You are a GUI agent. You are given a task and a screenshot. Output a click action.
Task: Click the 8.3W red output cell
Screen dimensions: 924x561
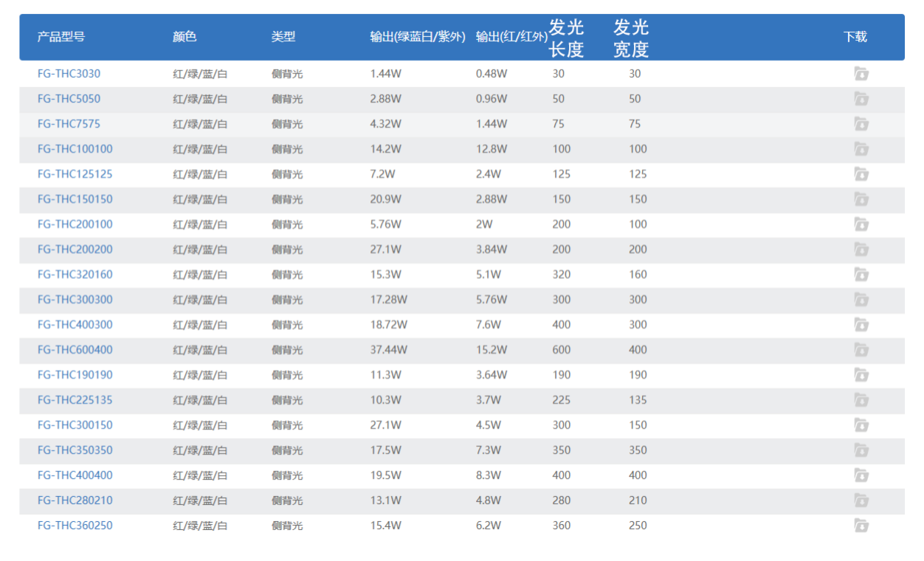pyautogui.click(x=489, y=475)
